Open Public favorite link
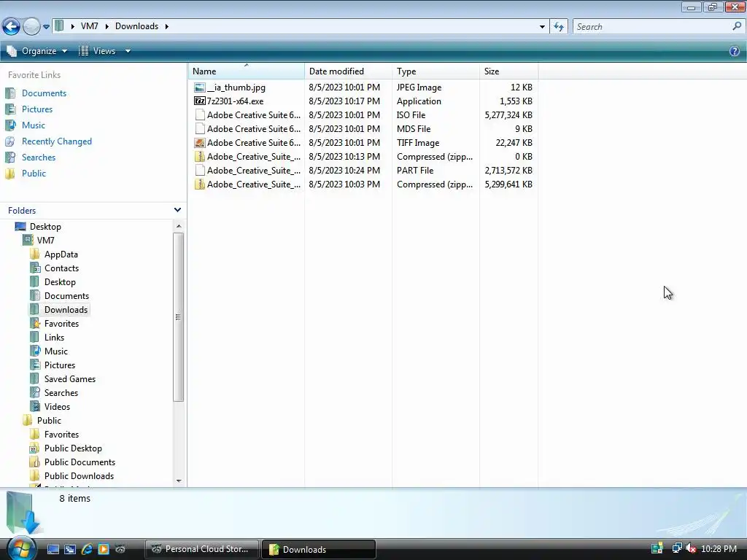Image resolution: width=747 pixels, height=560 pixels. [34, 174]
